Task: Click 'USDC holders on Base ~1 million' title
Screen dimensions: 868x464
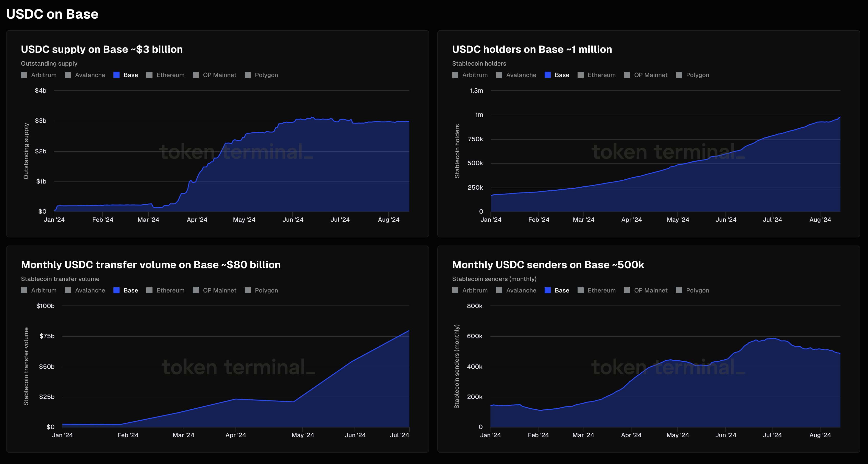Action: pos(532,50)
